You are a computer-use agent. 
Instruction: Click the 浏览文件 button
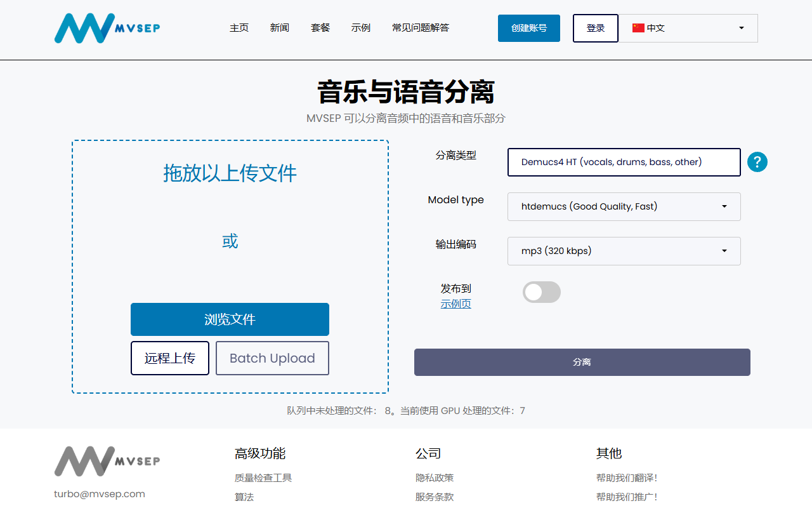230,319
